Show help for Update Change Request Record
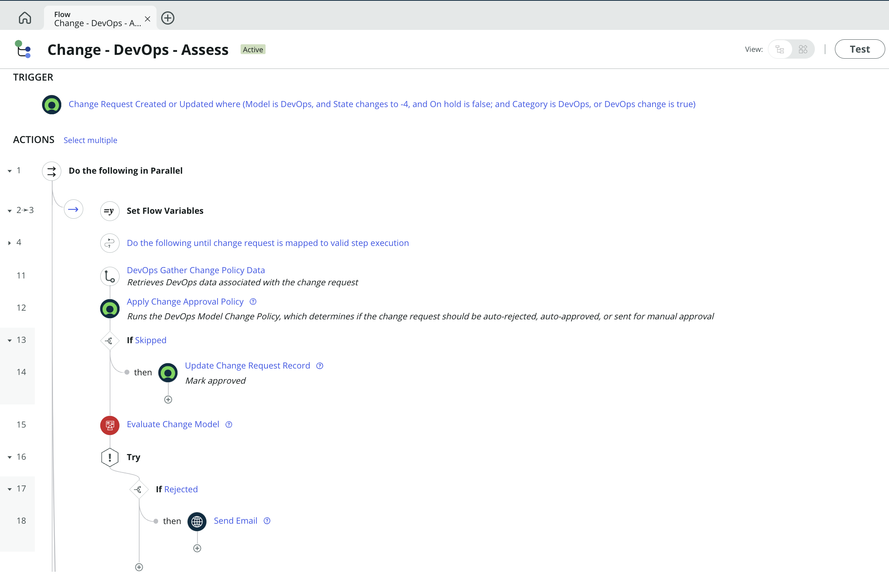This screenshot has height=588, width=889. point(320,366)
